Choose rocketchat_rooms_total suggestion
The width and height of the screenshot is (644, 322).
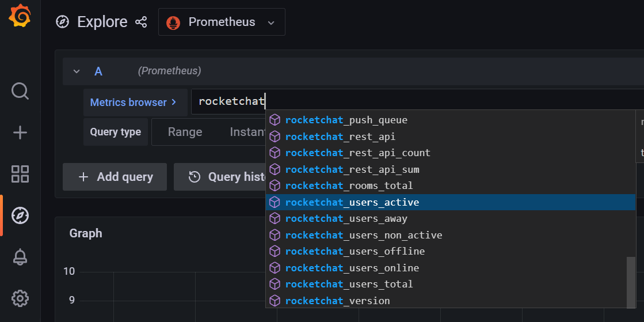coord(451,186)
